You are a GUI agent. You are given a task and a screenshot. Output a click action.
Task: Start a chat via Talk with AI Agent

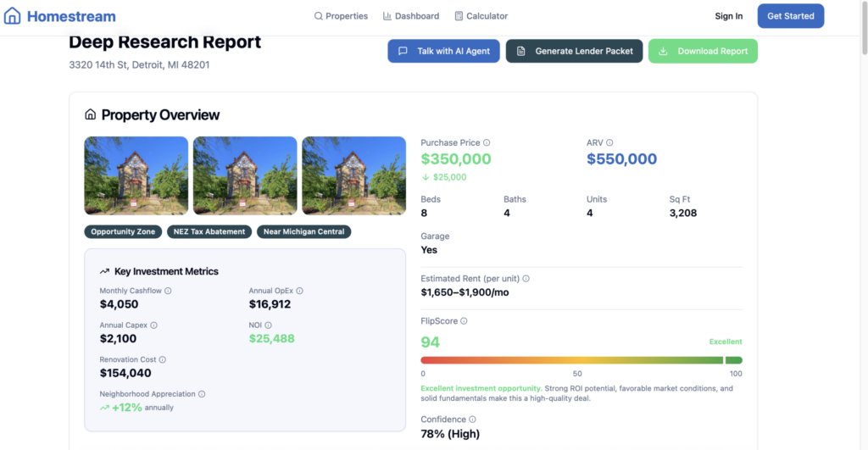[443, 51]
